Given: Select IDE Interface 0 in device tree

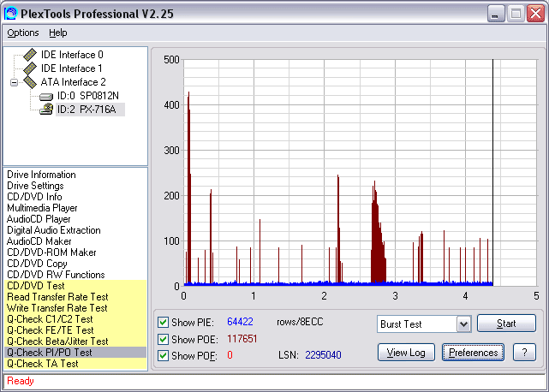Looking at the screenshot, I should point(72,55).
